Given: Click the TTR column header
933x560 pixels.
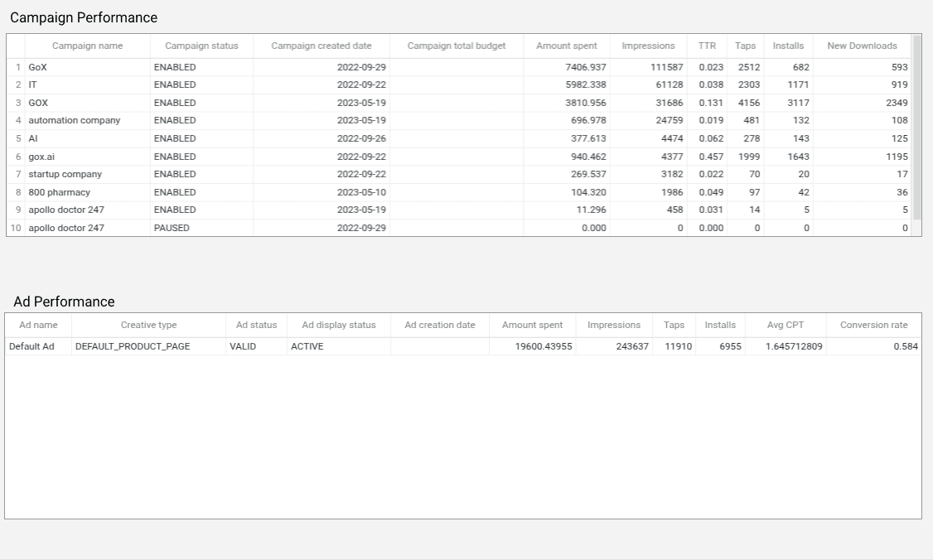Looking at the screenshot, I should coord(707,46).
